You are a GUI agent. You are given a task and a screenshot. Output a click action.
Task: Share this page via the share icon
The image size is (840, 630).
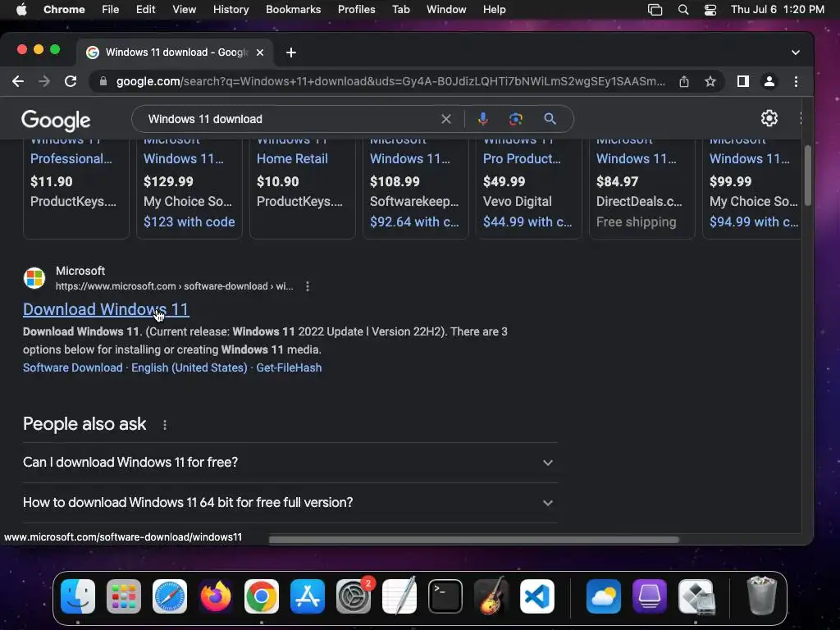pyautogui.click(x=683, y=81)
